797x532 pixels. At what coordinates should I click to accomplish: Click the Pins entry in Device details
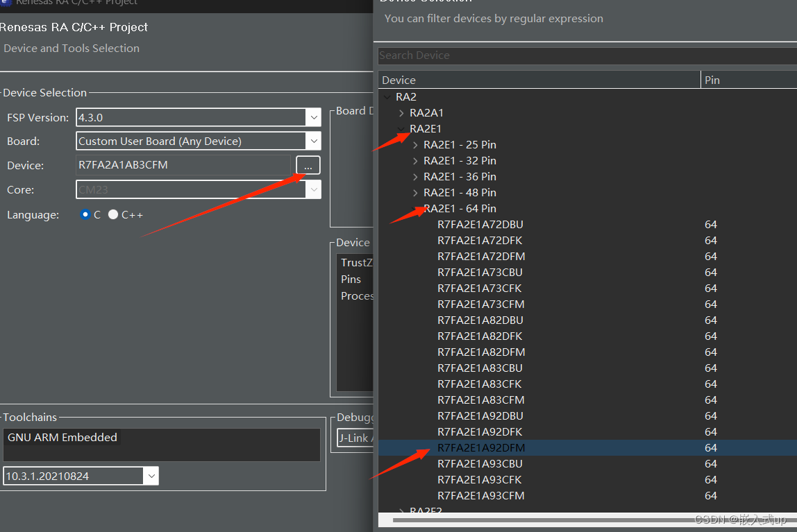(x=351, y=280)
